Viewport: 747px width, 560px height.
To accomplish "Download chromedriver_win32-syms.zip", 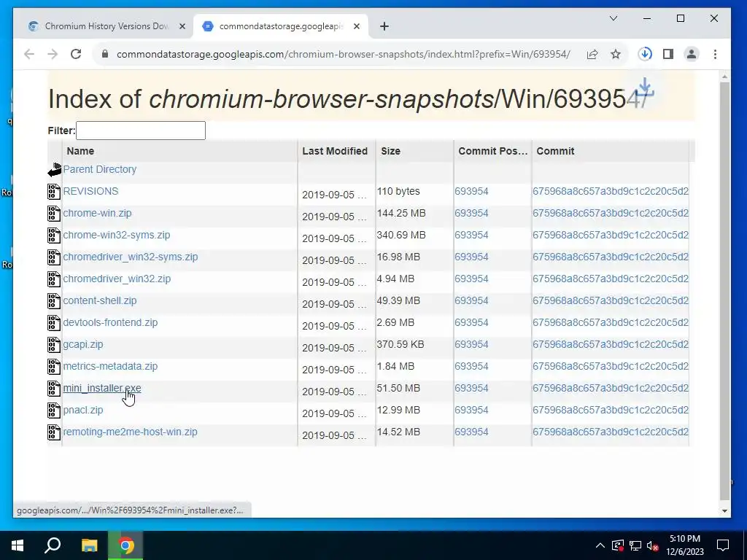I will (x=130, y=257).
